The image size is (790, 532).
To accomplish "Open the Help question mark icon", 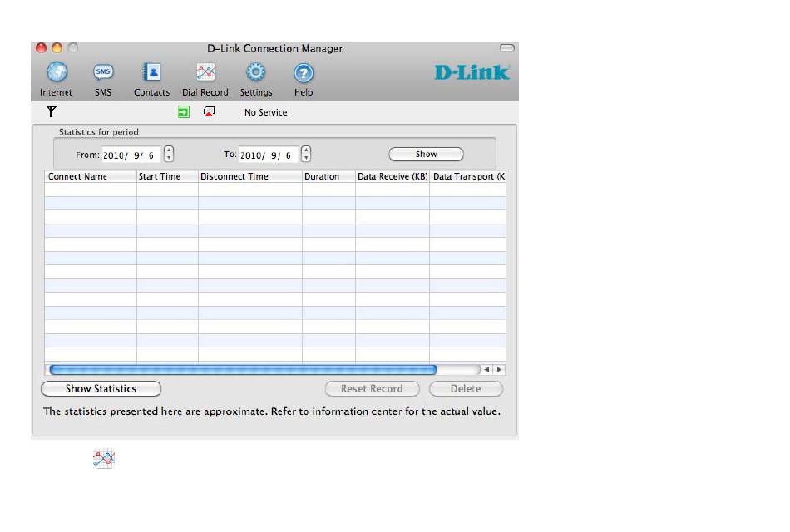I will click(x=304, y=72).
